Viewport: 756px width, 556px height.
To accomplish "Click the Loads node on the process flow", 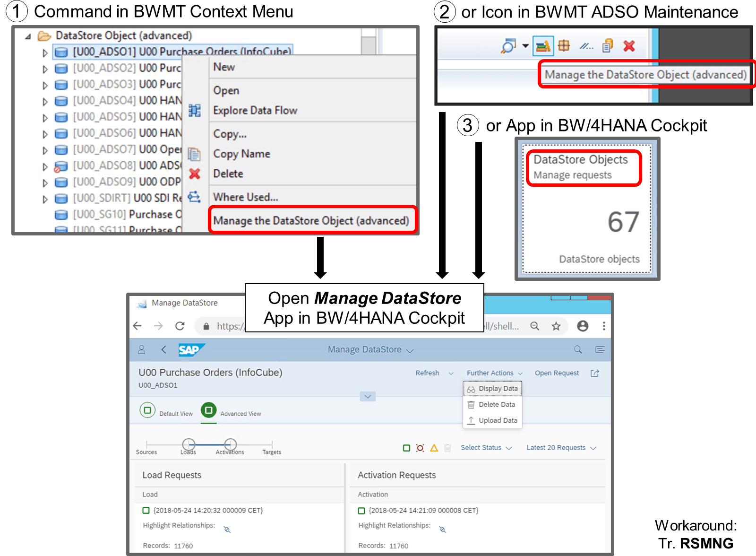I will pos(189,444).
